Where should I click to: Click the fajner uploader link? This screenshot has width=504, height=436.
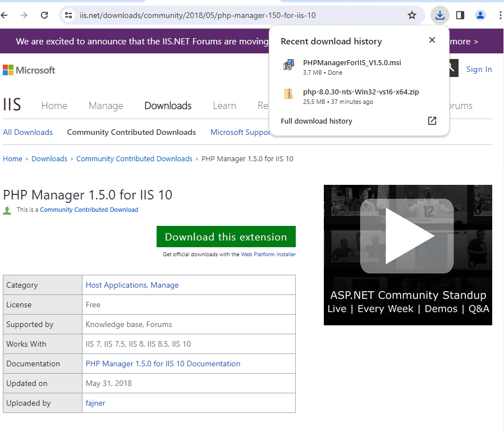[96, 403]
